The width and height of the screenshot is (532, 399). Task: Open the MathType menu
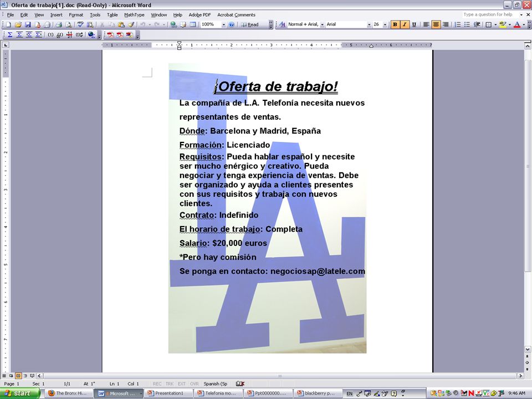click(134, 15)
